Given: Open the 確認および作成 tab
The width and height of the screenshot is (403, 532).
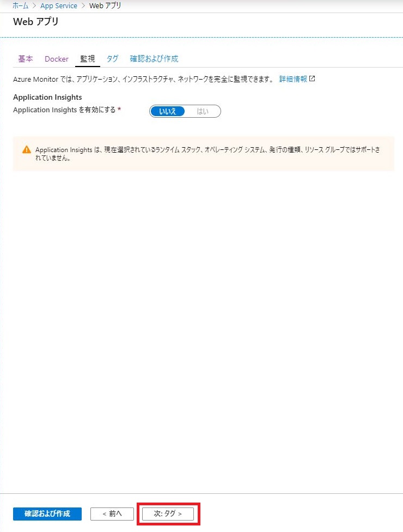Looking at the screenshot, I should coord(154,59).
